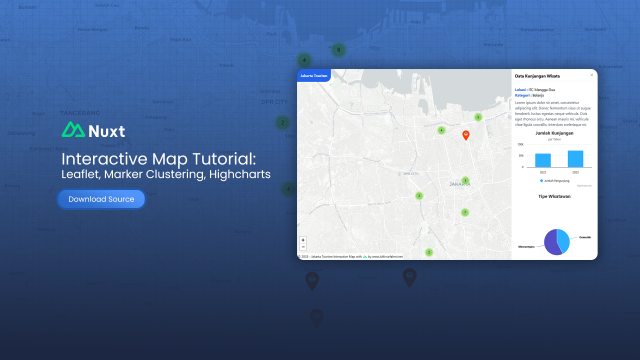Click the TANGERANG label on background map
The height and width of the screenshot is (360, 640).
point(80,113)
